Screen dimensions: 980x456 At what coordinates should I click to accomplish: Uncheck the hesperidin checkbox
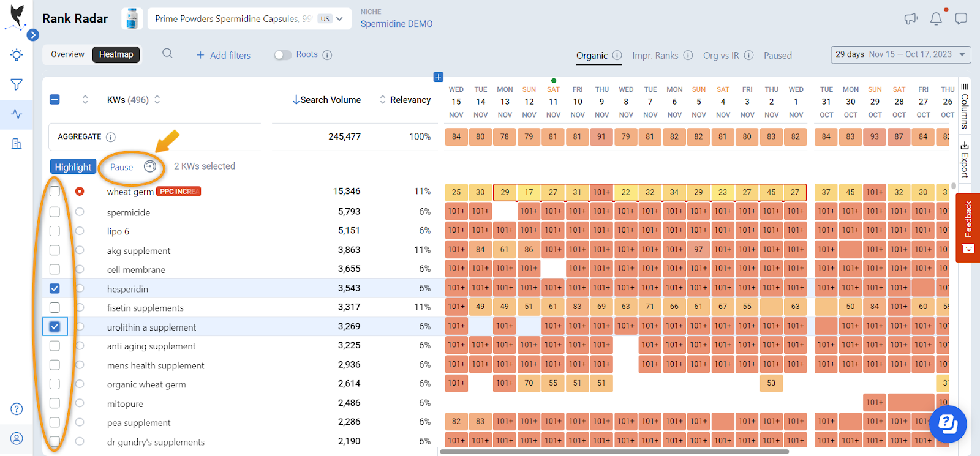(55, 288)
